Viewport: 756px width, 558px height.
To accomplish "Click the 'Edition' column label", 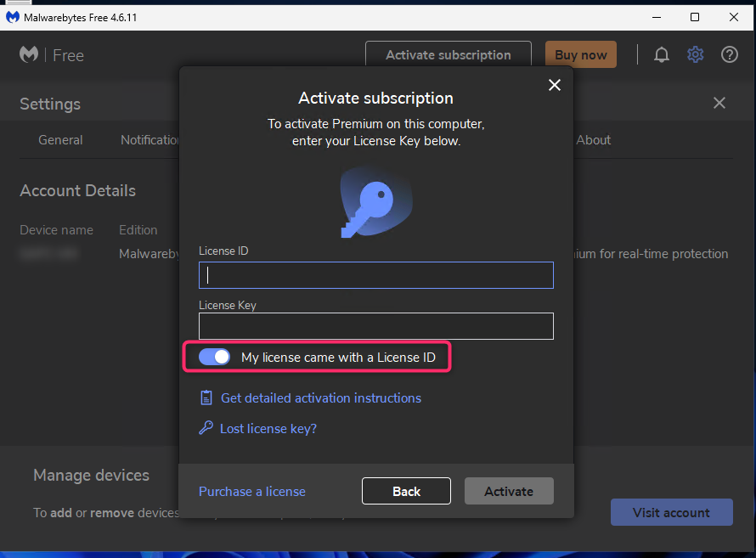I will [138, 230].
